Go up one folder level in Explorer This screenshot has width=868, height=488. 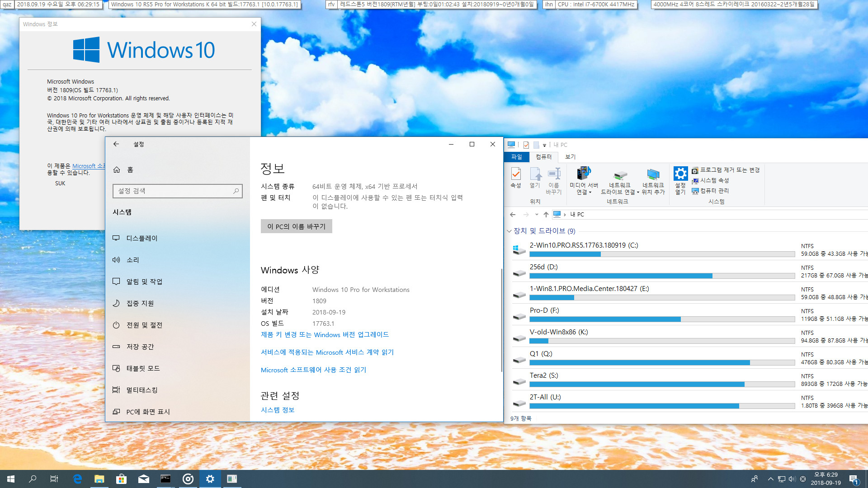546,215
